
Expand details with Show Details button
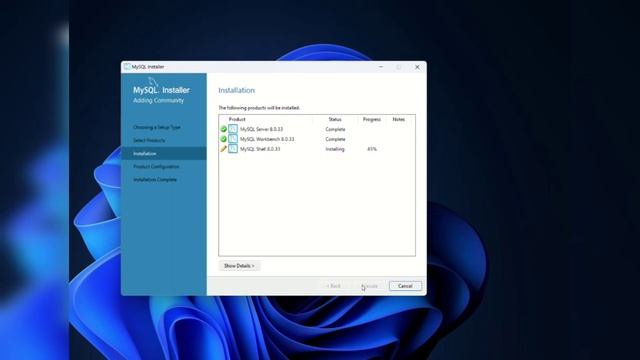pos(239,266)
